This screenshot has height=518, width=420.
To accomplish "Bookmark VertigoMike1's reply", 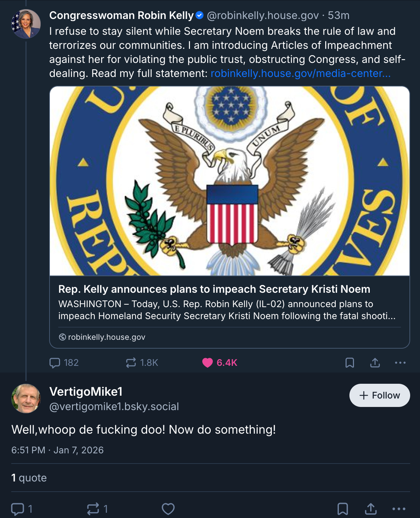I will (343, 509).
